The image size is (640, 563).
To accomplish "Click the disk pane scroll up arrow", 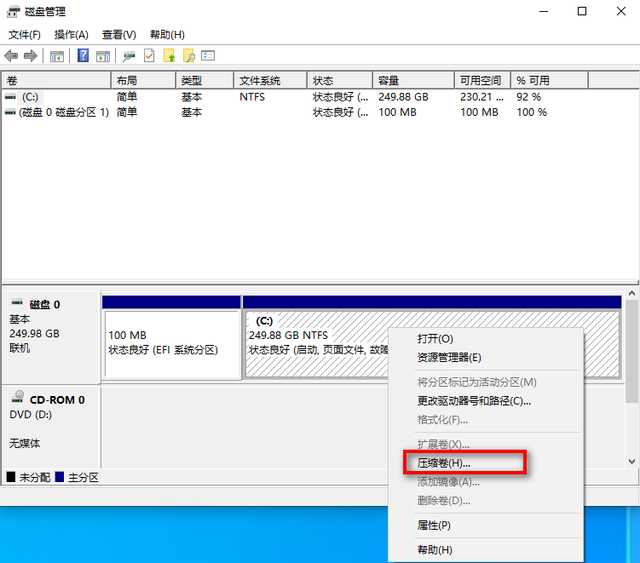I will click(632, 293).
